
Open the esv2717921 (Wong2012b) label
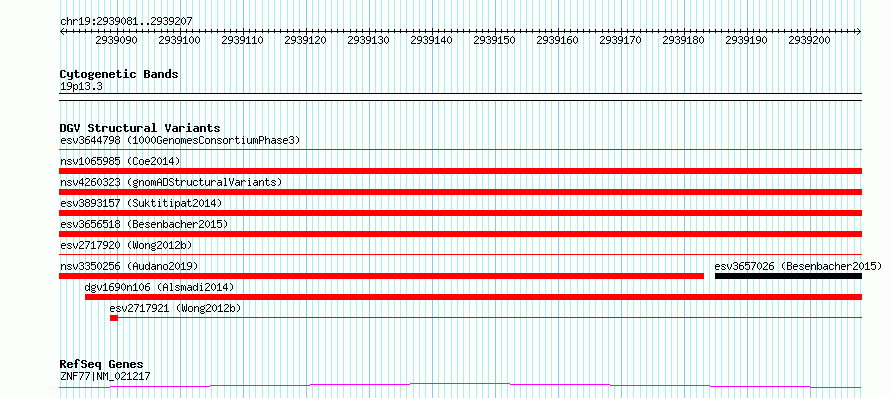[175, 308]
